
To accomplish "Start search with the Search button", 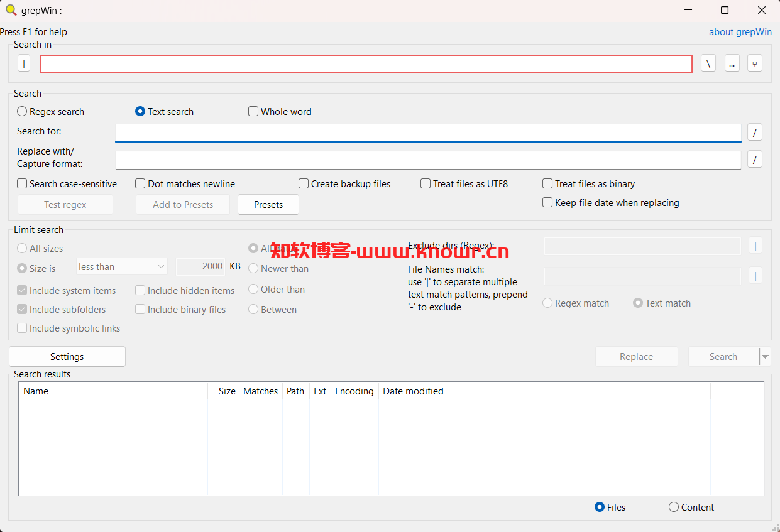I will pos(723,357).
